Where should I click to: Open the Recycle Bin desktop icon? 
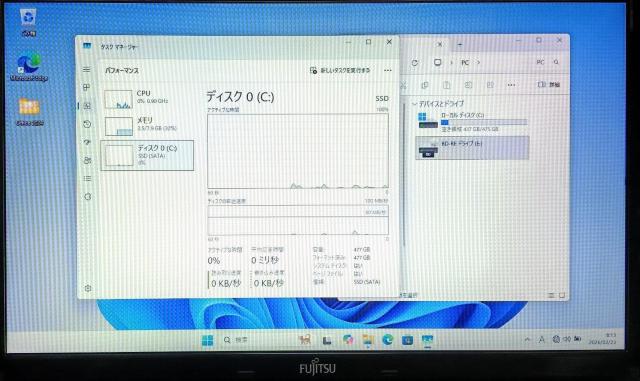coord(28,22)
